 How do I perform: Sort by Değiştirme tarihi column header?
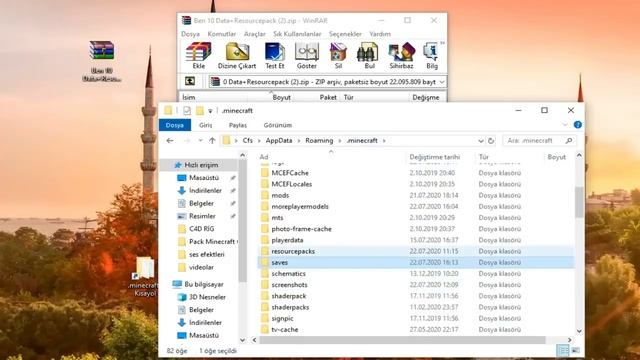click(435, 157)
